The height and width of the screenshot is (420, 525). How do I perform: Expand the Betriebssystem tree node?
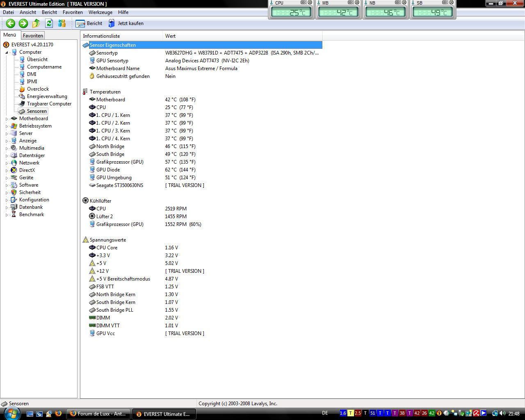(7, 126)
